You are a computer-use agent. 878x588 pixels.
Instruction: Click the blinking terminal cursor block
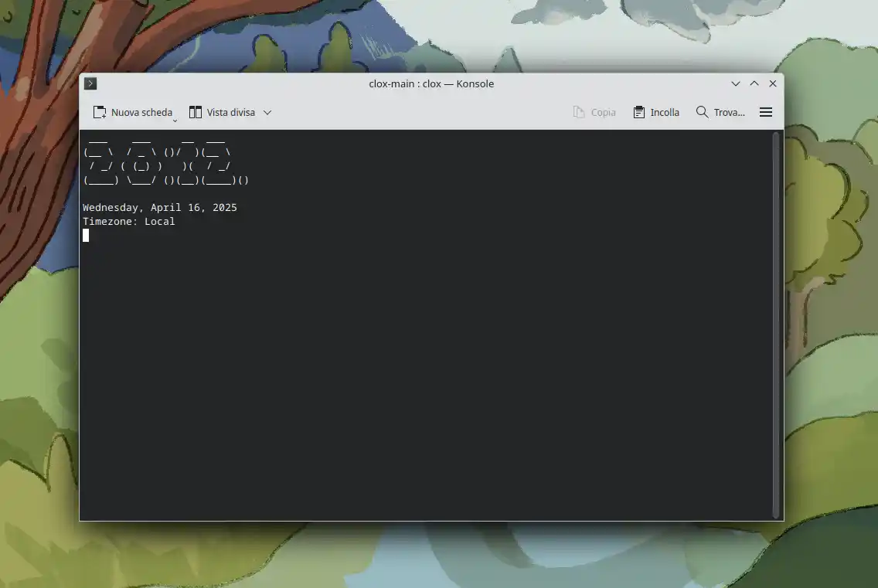[86, 235]
